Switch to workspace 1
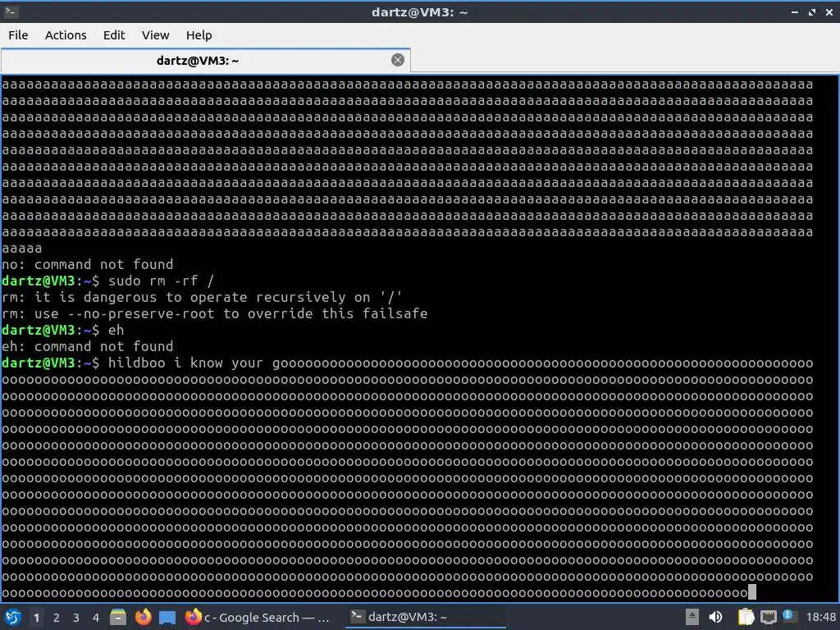Image resolution: width=840 pixels, height=630 pixels. click(x=36, y=618)
